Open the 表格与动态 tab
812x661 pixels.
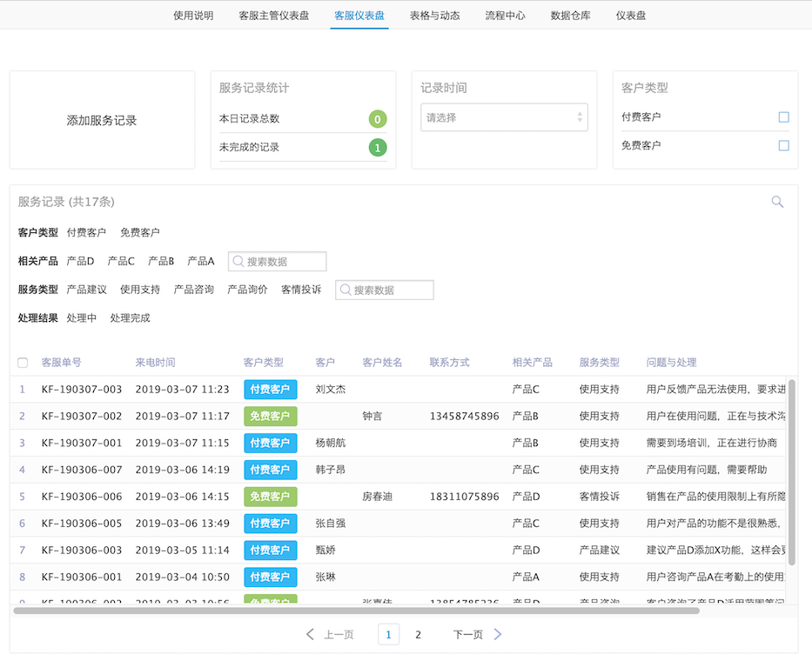pyautogui.click(x=434, y=16)
